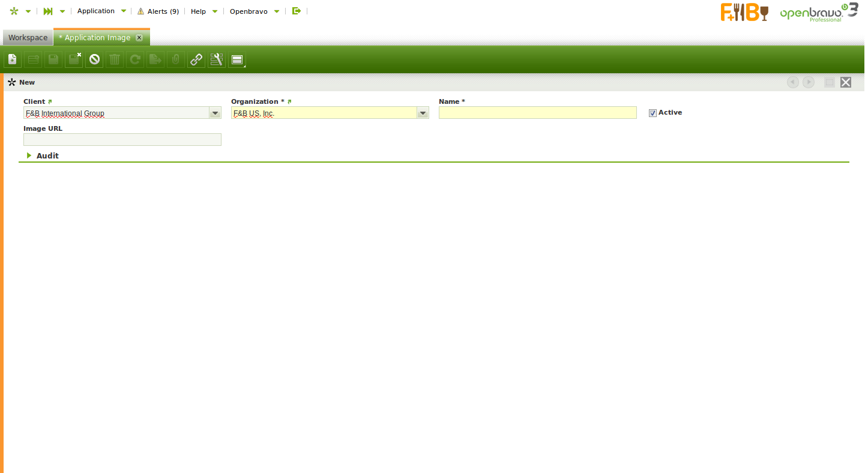Screen dimensions: 868x473
Task: Open the Application menu
Action: [96, 11]
